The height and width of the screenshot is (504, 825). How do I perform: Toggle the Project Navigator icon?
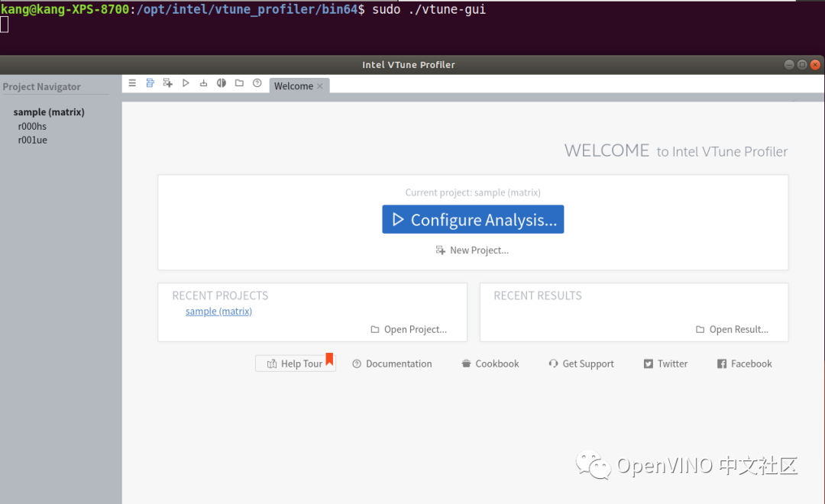click(x=150, y=83)
